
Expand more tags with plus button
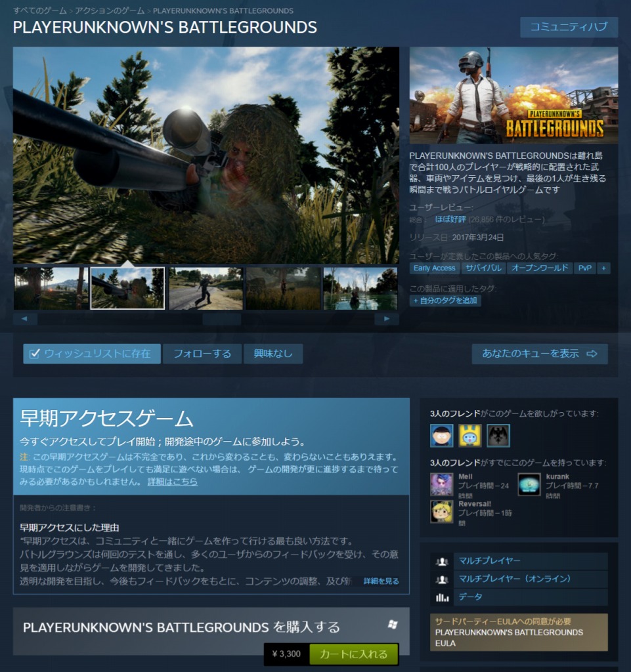pos(603,268)
